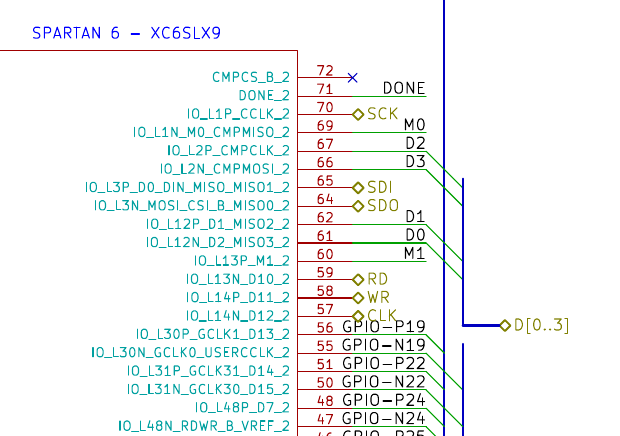620x436 pixels.
Task: Click pin number 62
Action: 325,218
